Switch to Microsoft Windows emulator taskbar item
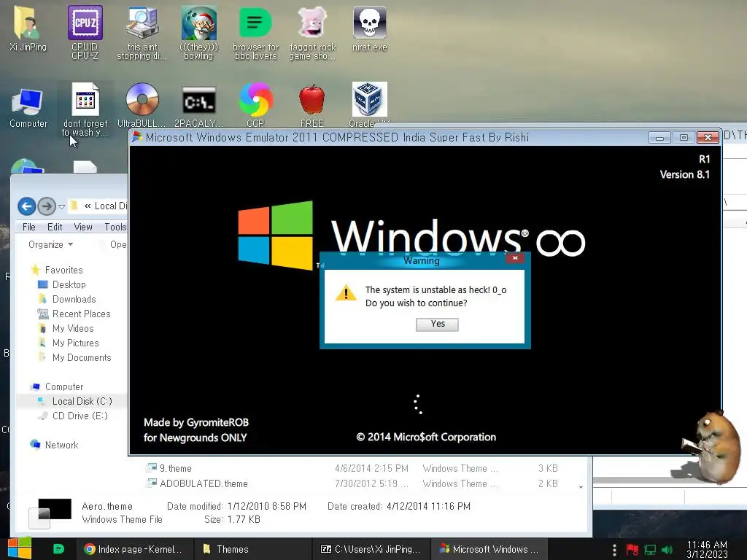Image resolution: width=747 pixels, height=560 pixels. 489,549
